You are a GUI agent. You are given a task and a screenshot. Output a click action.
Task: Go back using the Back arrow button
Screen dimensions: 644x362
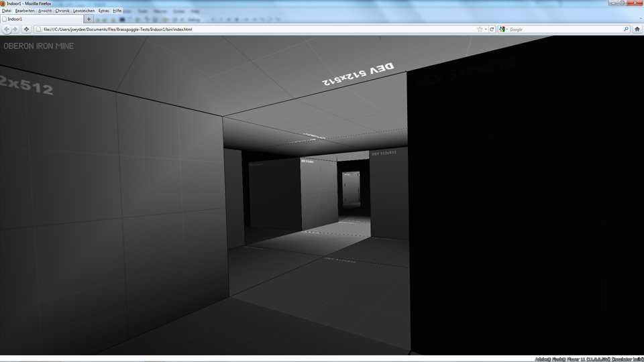pos(7,29)
